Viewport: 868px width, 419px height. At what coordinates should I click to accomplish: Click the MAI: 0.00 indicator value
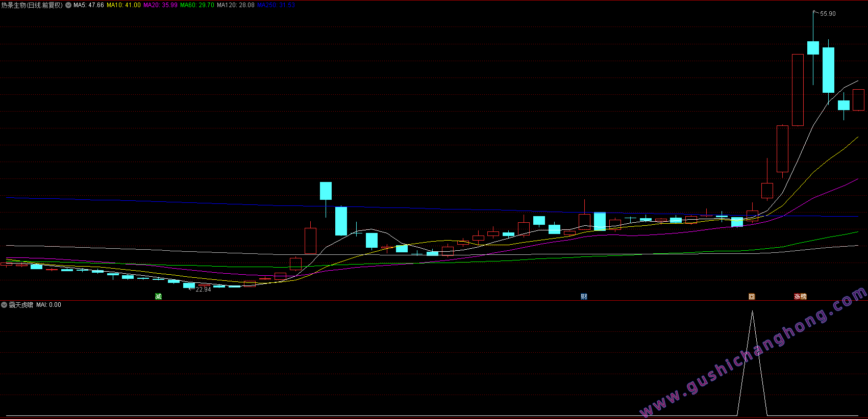coord(48,305)
